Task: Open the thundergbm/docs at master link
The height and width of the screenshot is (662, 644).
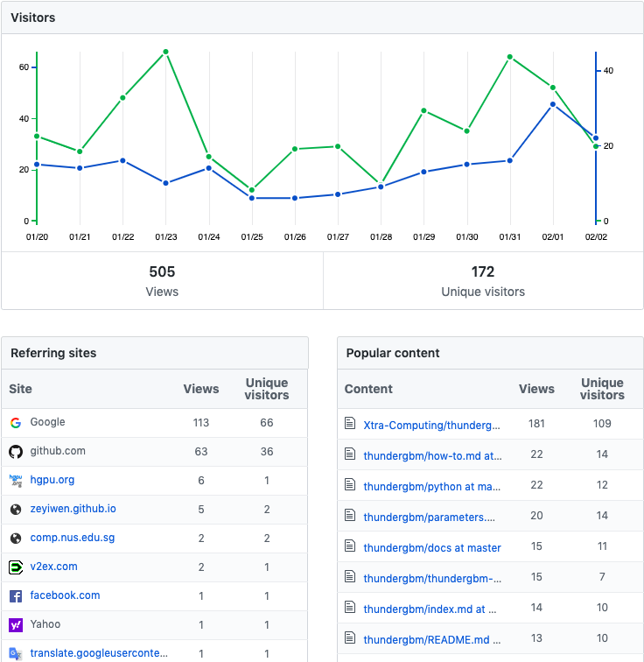Action: point(432,548)
